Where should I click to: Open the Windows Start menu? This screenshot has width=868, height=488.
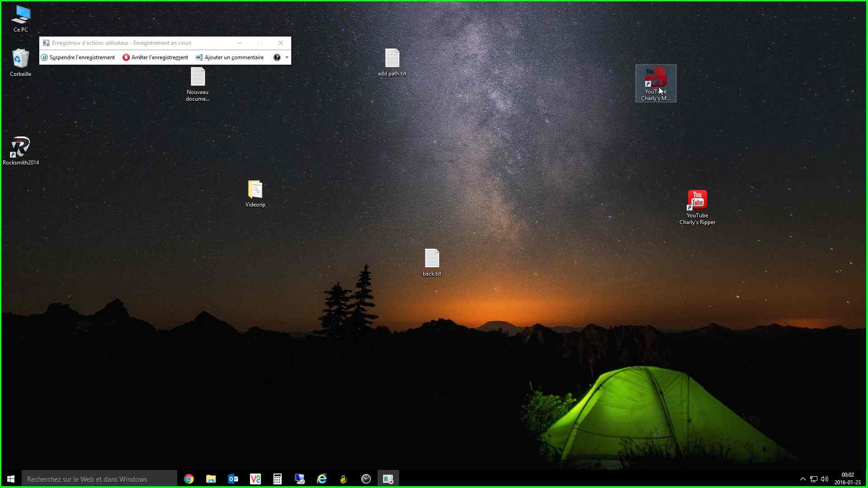point(11,479)
